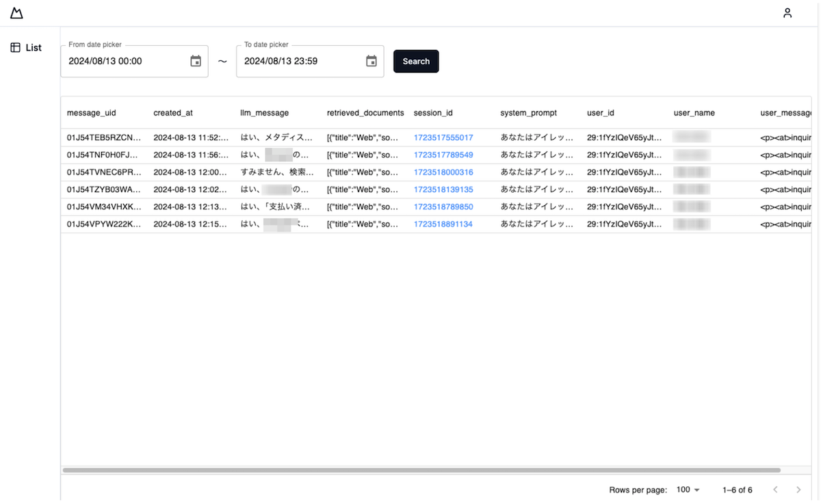The height and width of the screenshot is (504, 821).
Task: Select the List sidebar menu item
Action: [x=34, y=48]
